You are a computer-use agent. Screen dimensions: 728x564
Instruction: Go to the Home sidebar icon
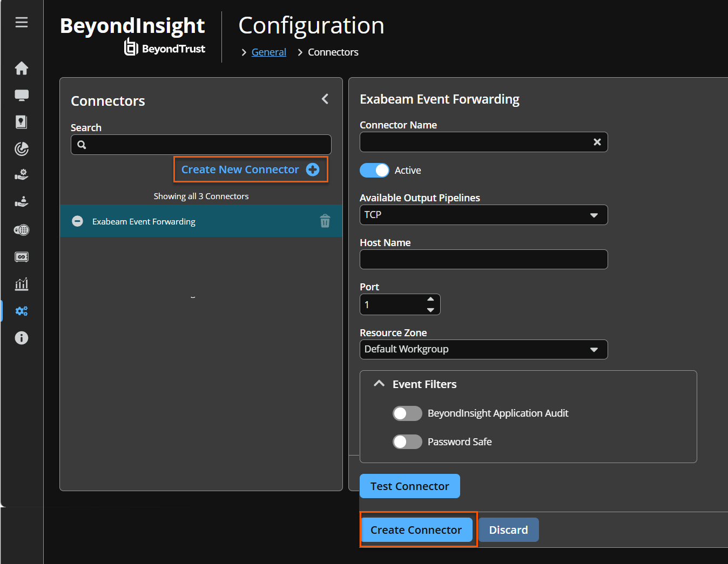(22, 68)
